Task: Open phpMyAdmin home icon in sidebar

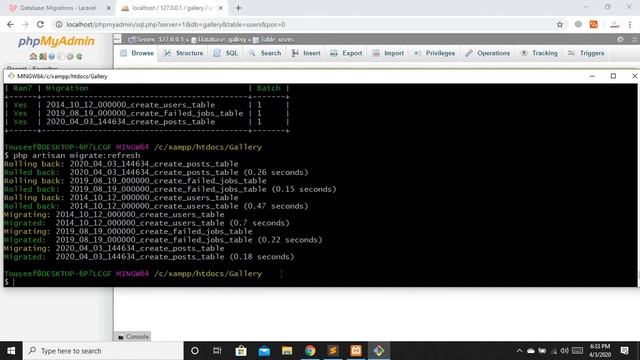Action: [33, 56]
